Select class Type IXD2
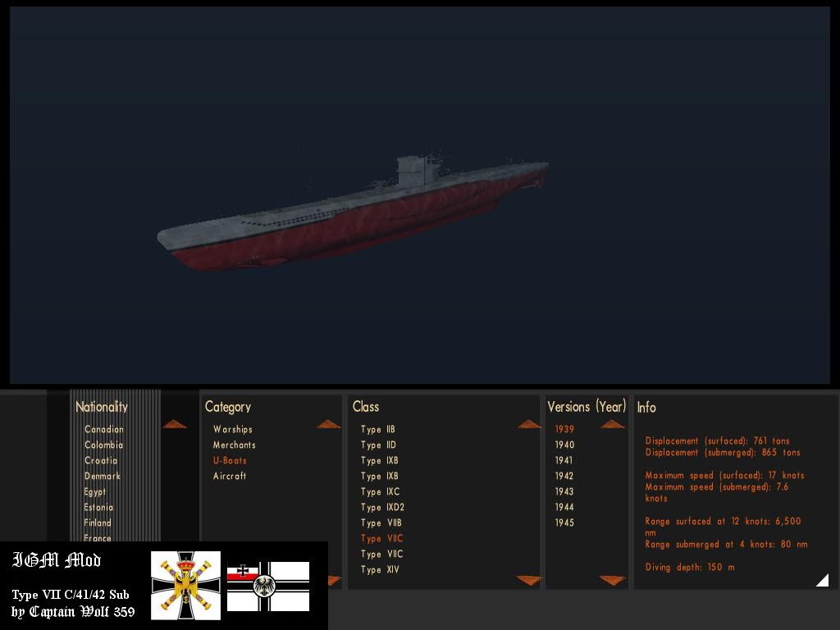This screenshot has height=630, width=840. (382, 507)
